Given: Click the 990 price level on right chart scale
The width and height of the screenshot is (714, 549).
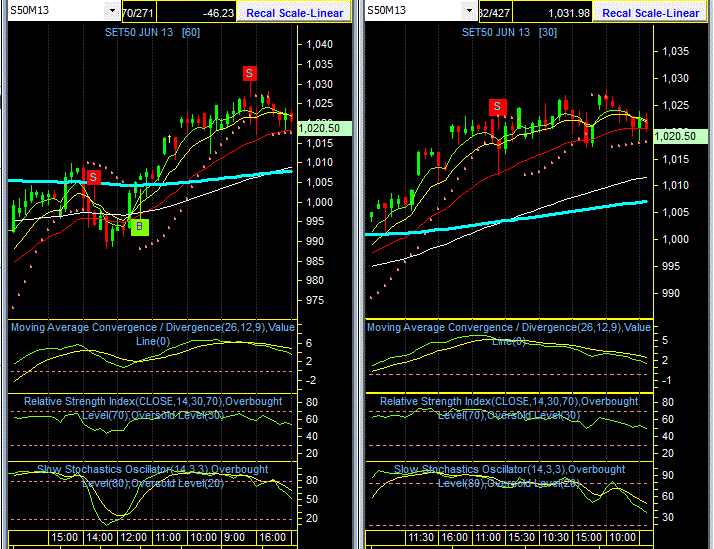Looking at the screenshot, I should (671, 293).
